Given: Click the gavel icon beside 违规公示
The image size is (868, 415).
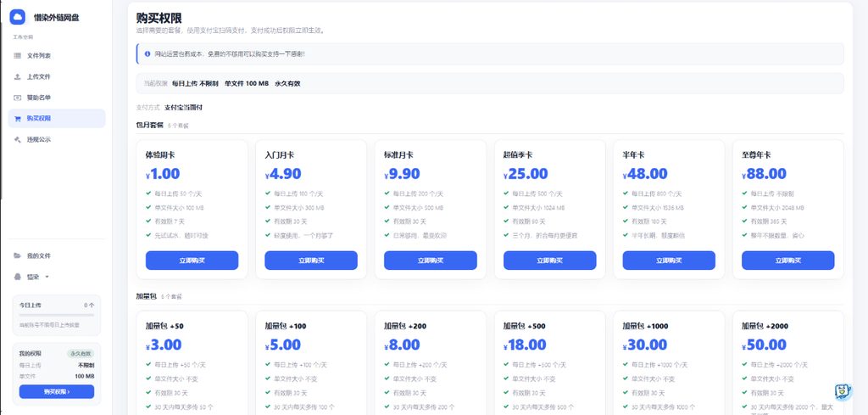Looking at the screenshot, I should (x=17, y=140).
